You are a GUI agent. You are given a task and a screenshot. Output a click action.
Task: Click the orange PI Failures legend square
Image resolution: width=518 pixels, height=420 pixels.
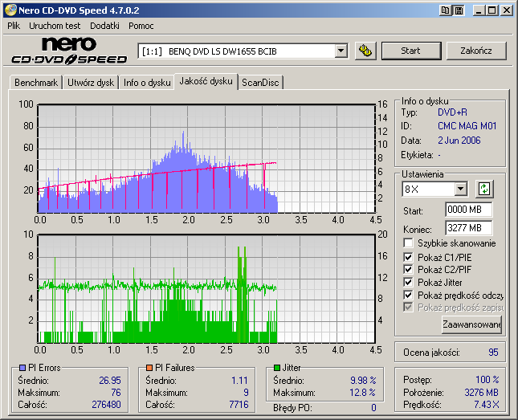click(x=149, y=368)
